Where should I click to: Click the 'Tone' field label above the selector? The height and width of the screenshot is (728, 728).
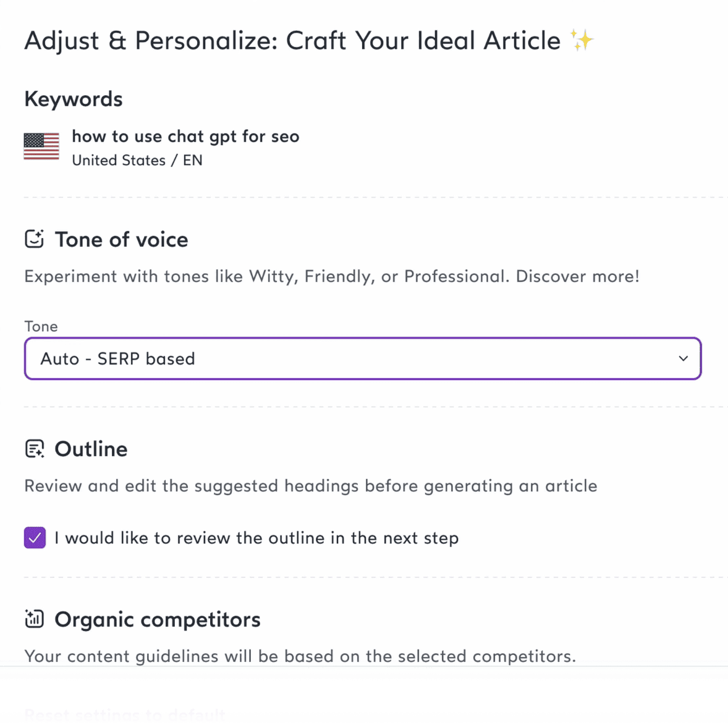pos(41,326)
